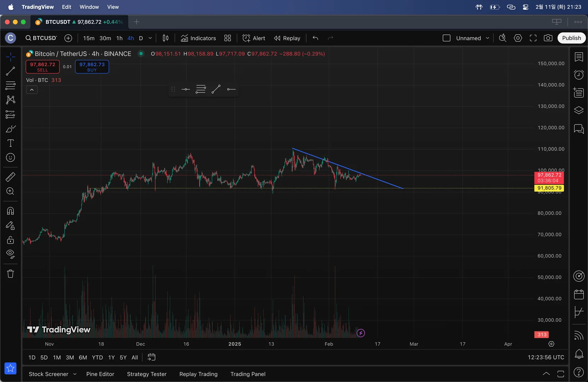Select the text annotation tool

click(10, 143)
